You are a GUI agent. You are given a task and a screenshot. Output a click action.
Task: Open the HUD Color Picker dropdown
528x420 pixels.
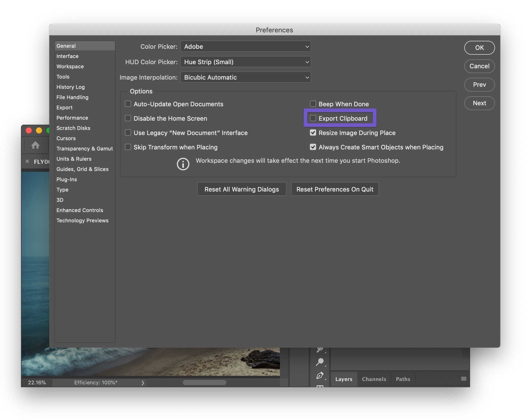pos(245,62)
